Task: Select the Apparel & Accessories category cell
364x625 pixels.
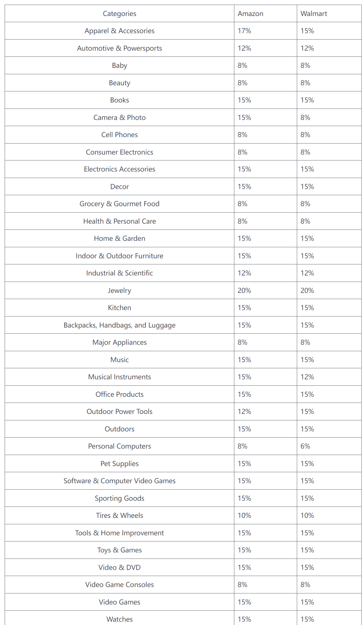Action: (x=119, y=31)
